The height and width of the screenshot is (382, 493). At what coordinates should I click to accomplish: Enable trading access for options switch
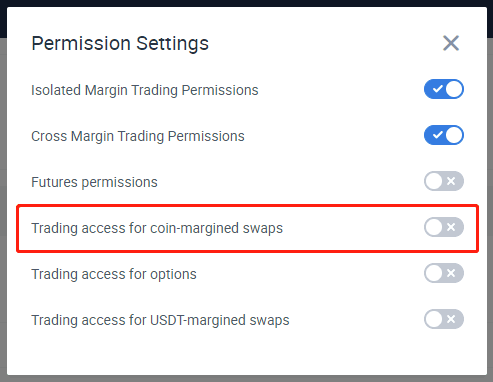444,273
